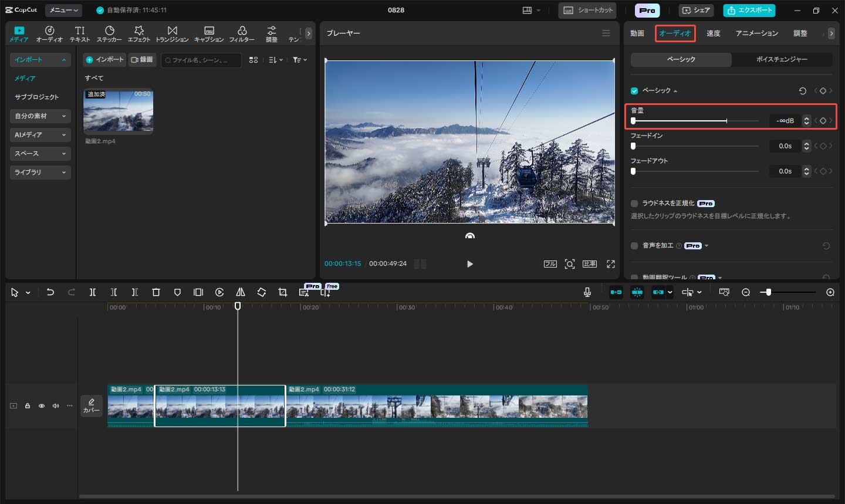Open the ショートカット button
The height and width of the screenshot is (504, 845).
(589, 11)
